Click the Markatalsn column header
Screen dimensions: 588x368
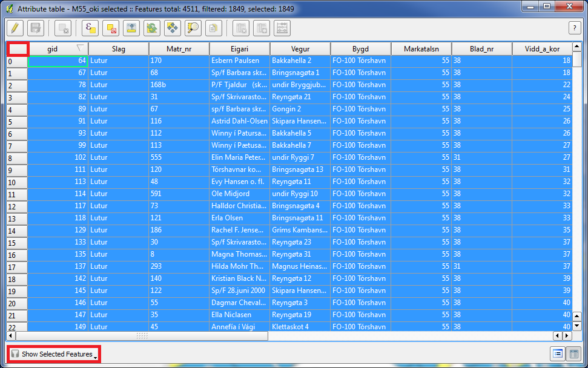(421, 48)
